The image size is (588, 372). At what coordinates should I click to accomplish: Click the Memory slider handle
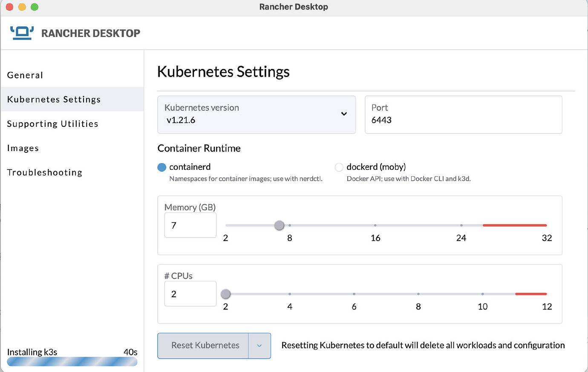[279, 225]
